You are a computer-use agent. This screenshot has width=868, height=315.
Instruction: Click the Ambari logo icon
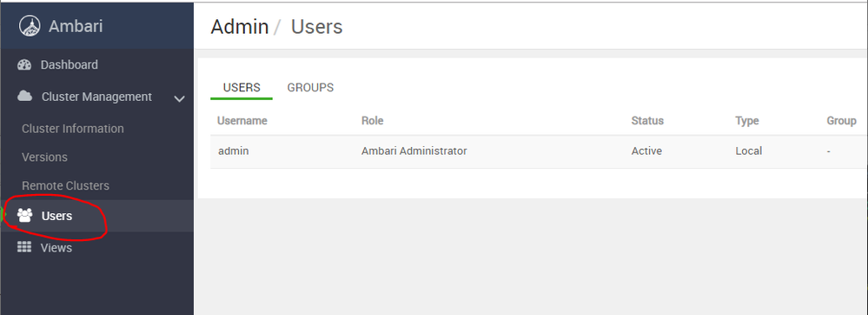(x=30, y=25)
